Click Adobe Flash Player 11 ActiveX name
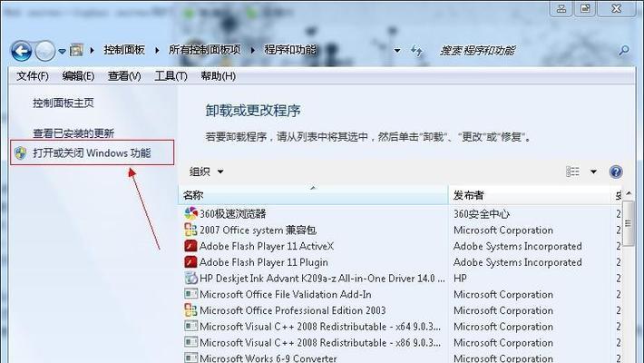This screenshot has width=644, height=363. pyautogui.click(x=267, y=246)
